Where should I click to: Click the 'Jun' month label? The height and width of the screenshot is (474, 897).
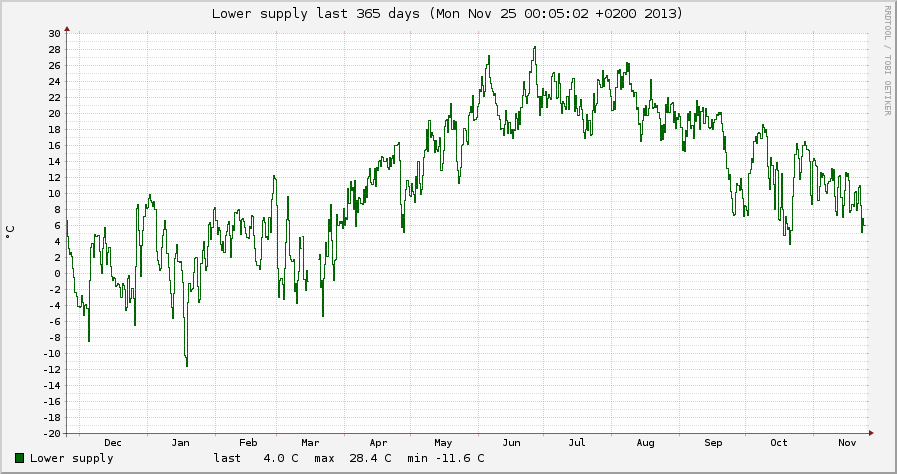(x=511, y=443)
